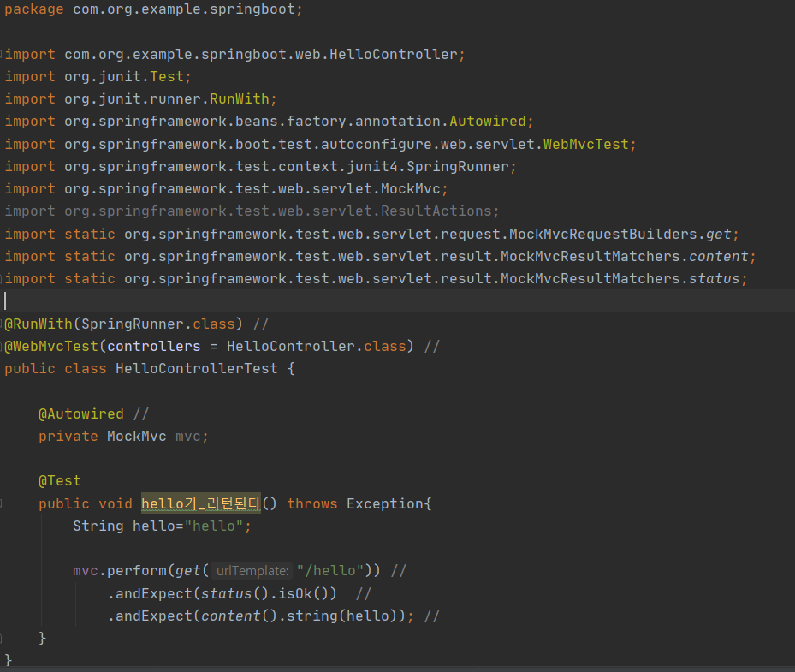The height and width of the screenshot is (672, 795).
Task: Click the HelloControllerTest class name
Action: pos(197,369)
